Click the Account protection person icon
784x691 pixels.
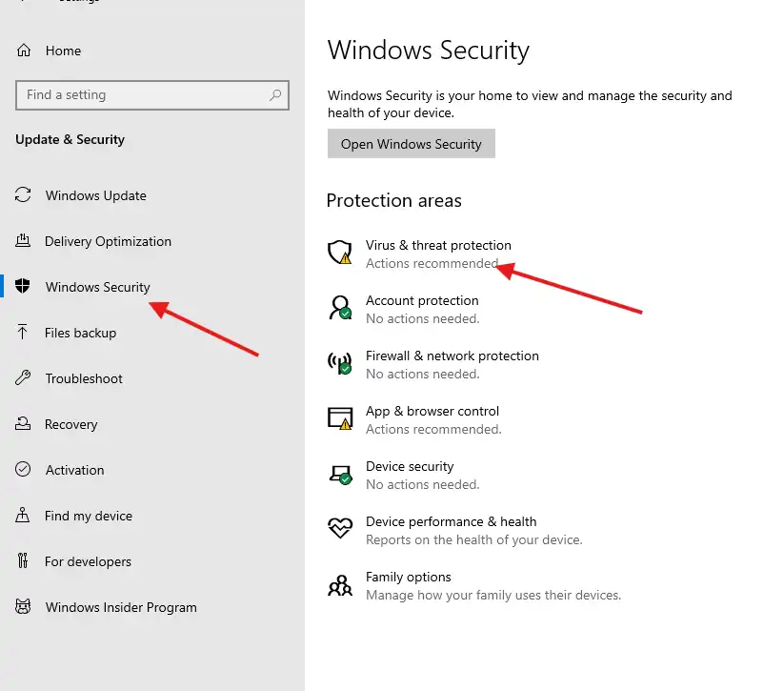(x=340, y=307)
